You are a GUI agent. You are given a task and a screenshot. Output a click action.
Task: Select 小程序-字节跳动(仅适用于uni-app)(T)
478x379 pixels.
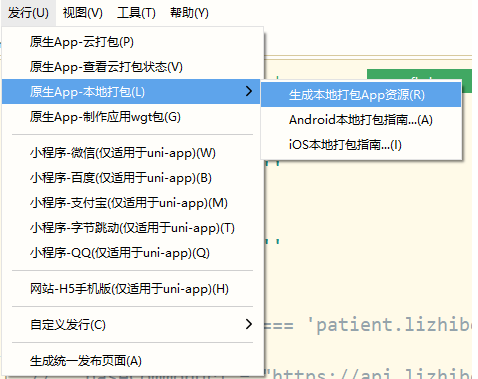(131, 228)
